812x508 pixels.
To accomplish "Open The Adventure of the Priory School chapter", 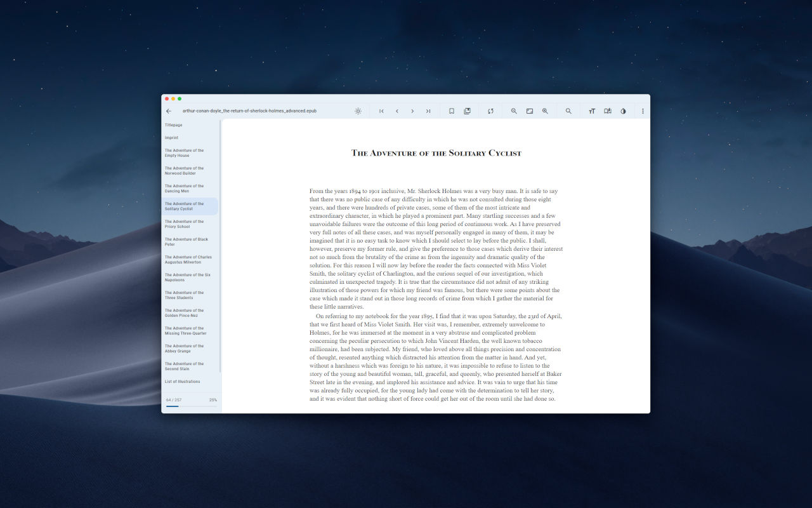I will point(184,224).
